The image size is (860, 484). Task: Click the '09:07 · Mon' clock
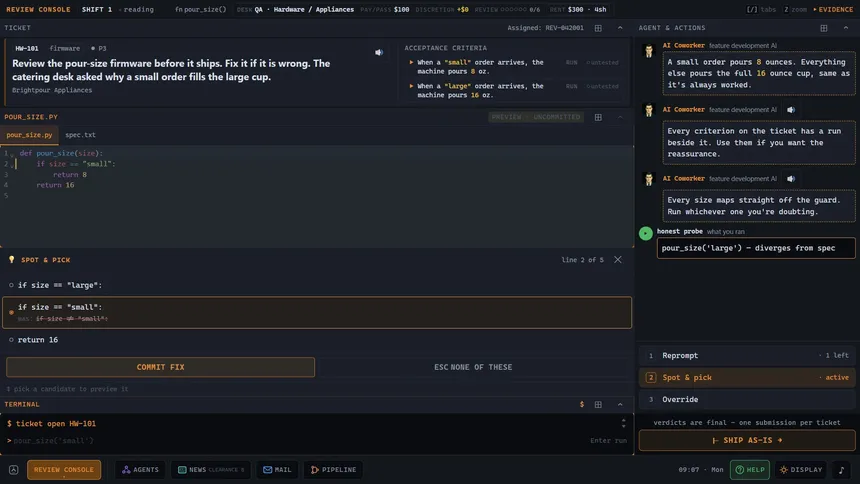[x=700, y=470]
